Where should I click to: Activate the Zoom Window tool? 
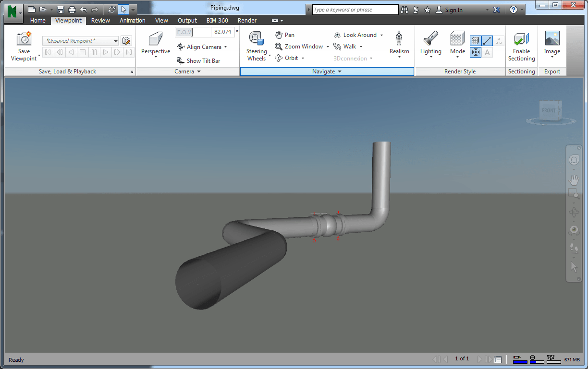[x=298, y=47]
